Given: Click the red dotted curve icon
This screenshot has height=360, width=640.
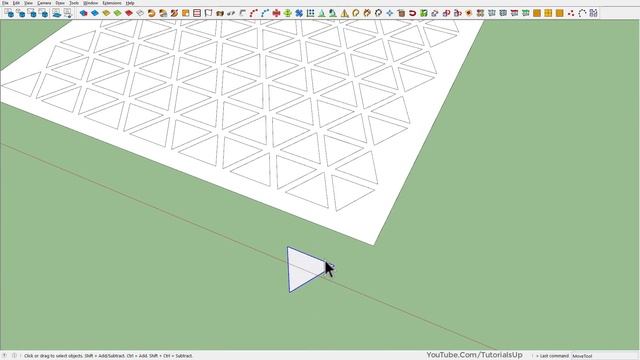Looking at the screenshot, I should pos(253,13).
